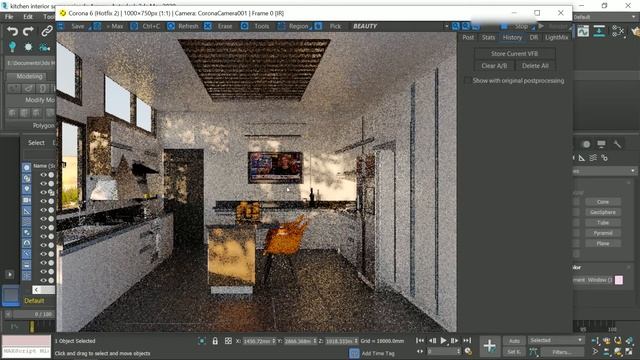Click the teapot Render icon
Screen dimensions: 640x360
click(635, 31)
